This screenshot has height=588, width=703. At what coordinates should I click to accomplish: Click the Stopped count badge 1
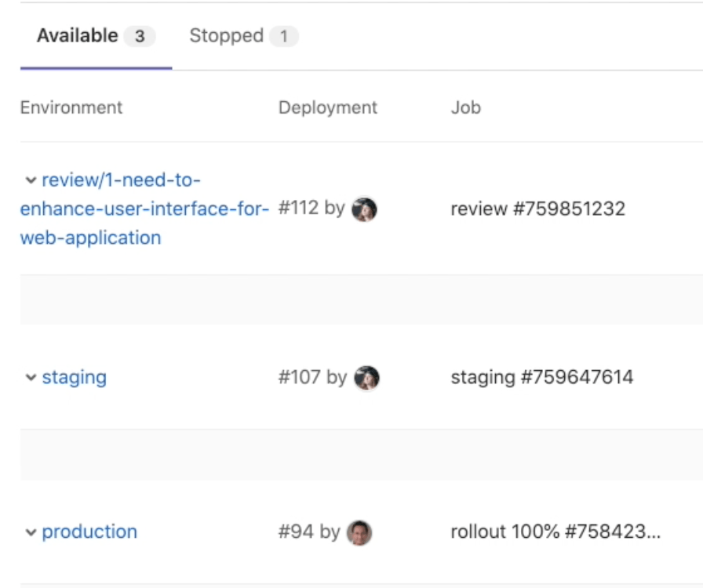coord(284,36)
